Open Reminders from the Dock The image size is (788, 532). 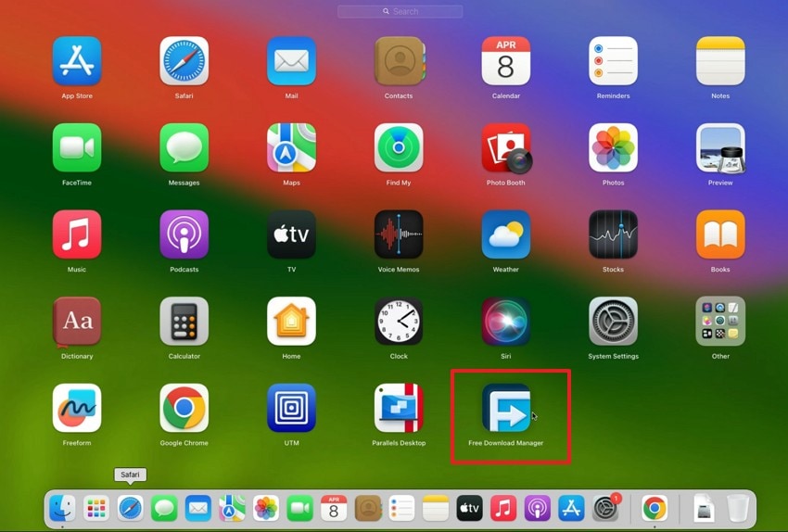401,509
